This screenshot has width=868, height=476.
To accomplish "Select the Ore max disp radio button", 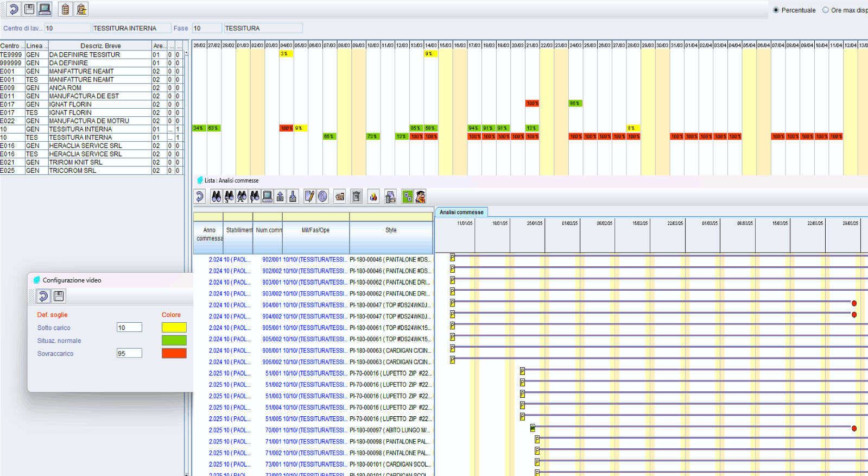I will [826, 10].
